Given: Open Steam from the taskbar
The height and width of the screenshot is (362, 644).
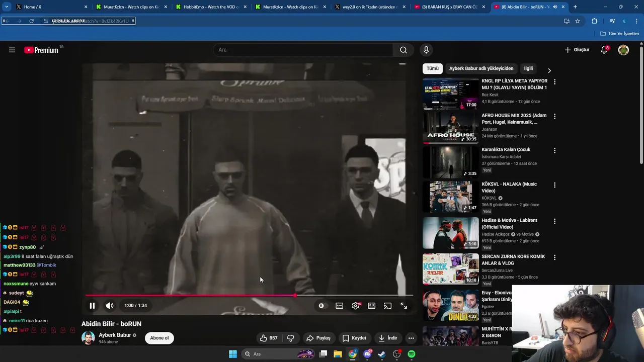Looking at the screenshot, I should click(382, 354).
